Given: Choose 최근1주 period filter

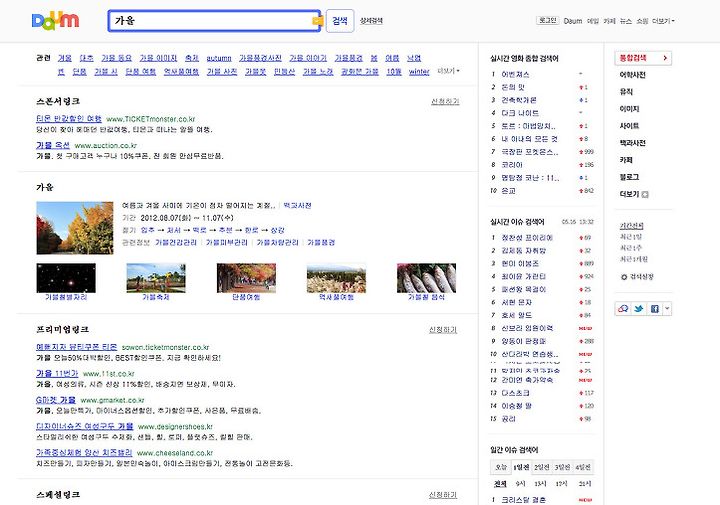Looking at the screenshot, I should [630, 248].
